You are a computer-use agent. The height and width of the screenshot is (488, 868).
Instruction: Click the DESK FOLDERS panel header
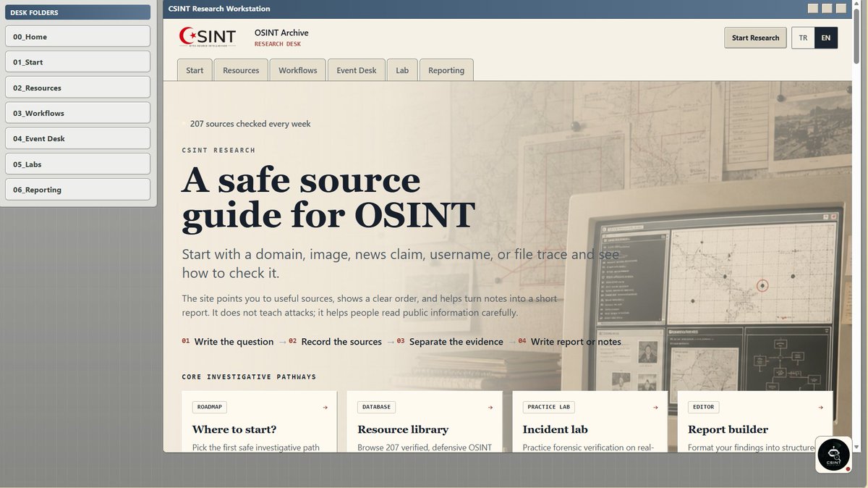click(x=77, y=12)
